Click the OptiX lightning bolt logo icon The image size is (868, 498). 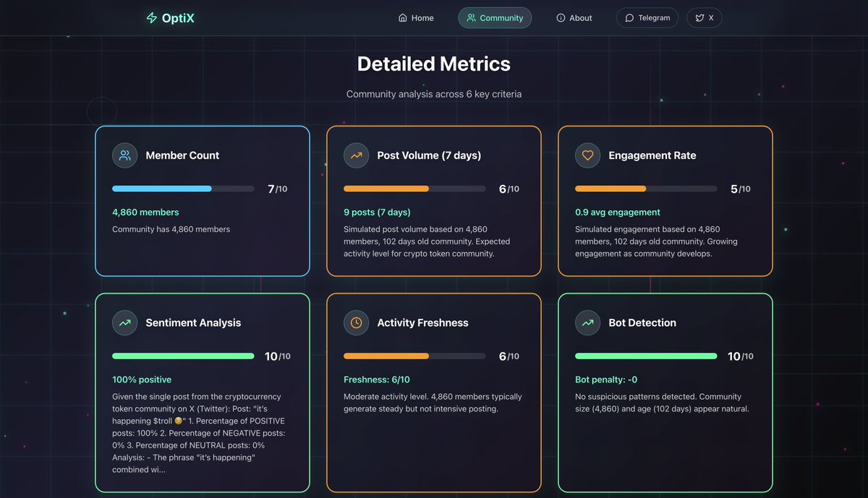pos(151,17)
